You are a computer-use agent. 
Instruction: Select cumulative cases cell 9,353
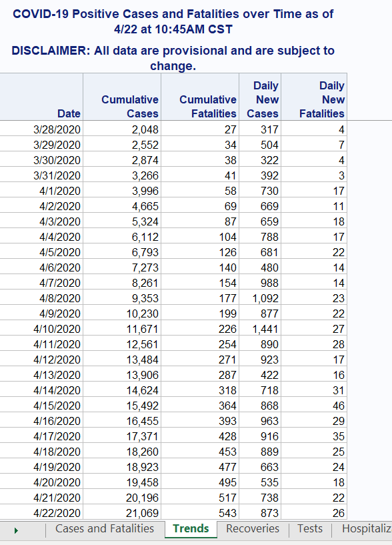[122, 298]
